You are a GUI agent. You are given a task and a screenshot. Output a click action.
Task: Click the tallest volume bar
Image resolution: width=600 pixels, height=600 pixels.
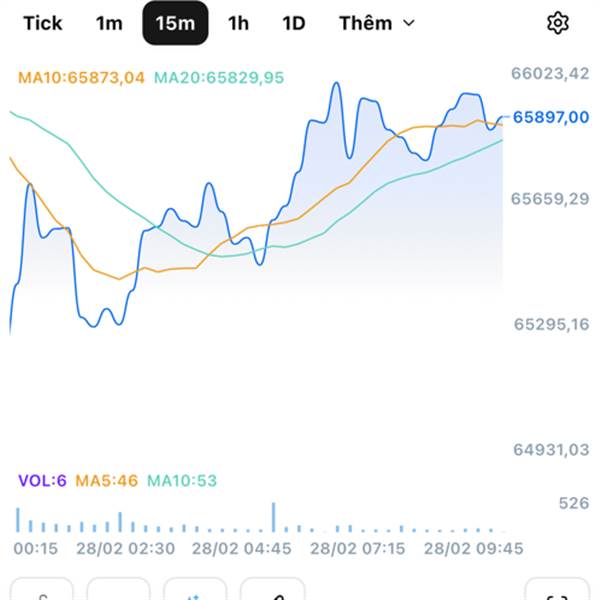(273, 517)
